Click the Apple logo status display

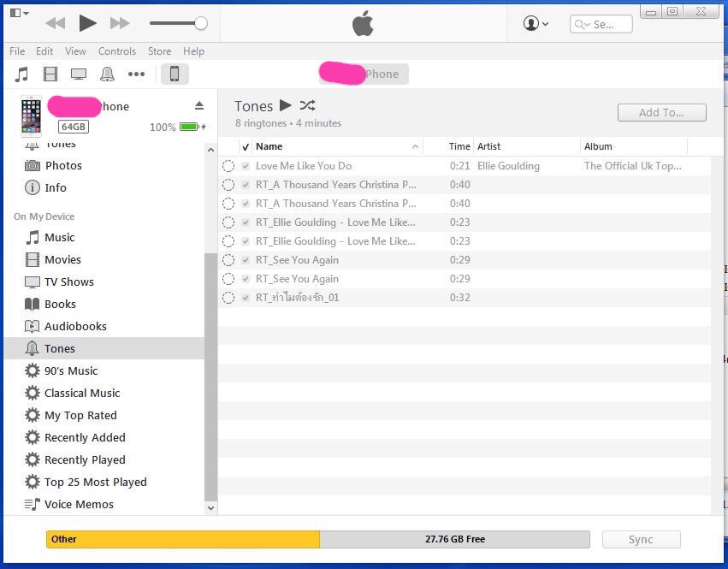[x=363, y=23]
